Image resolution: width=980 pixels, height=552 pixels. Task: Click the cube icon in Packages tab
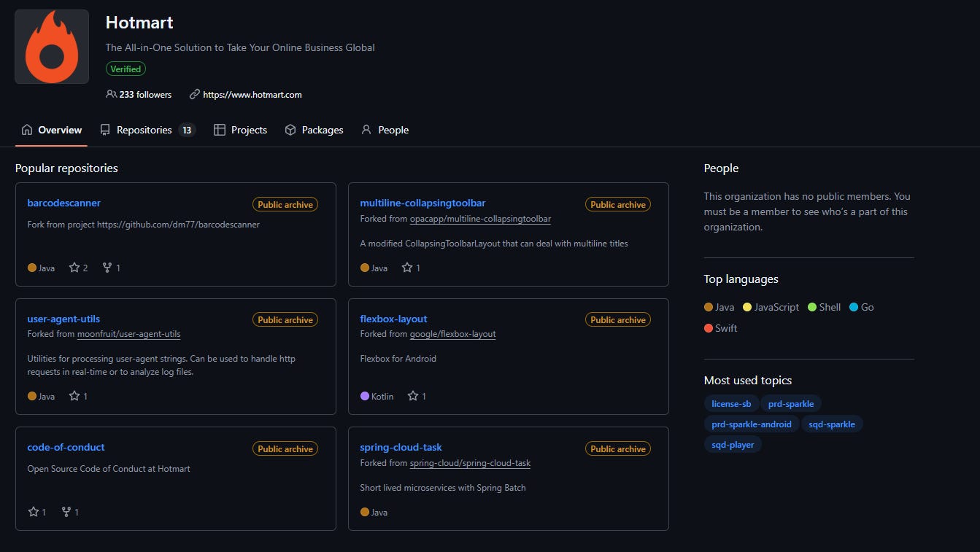pyautogui.click(x=290, y=130)
